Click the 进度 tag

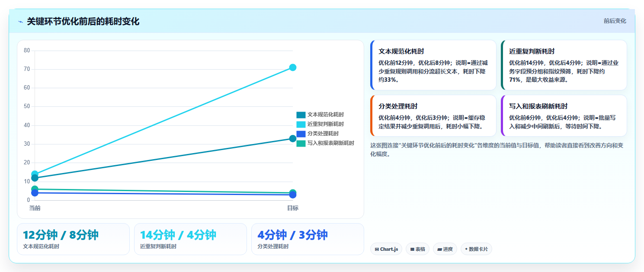click(x=445, y=249)
